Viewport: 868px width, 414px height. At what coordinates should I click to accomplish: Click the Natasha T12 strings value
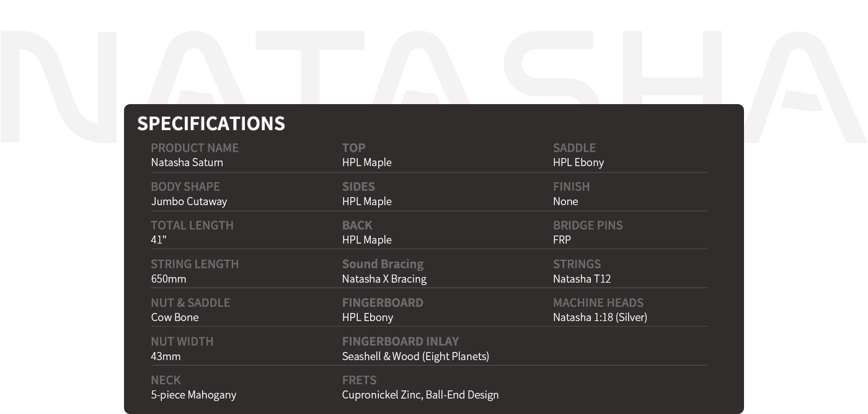coord(582,279)
